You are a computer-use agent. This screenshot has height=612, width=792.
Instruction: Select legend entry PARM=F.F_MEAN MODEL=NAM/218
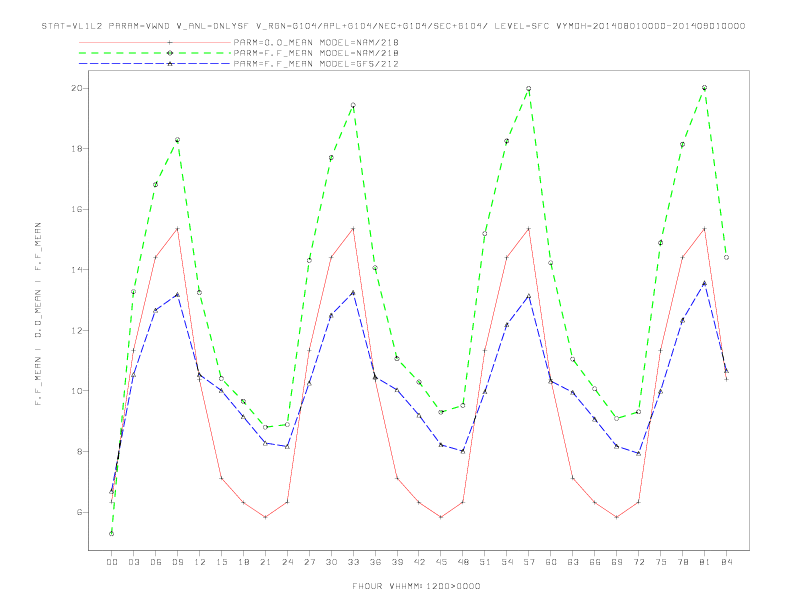pos(316,53)
